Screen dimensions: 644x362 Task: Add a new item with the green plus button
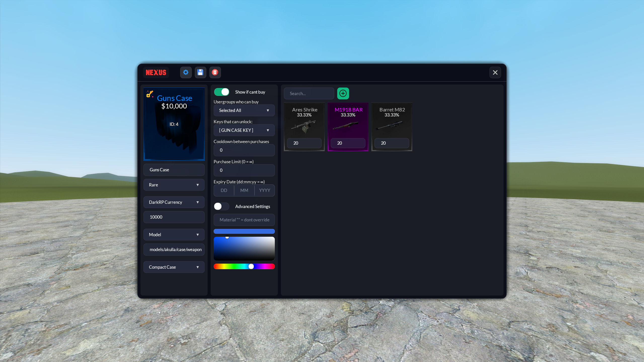(343, 94)
